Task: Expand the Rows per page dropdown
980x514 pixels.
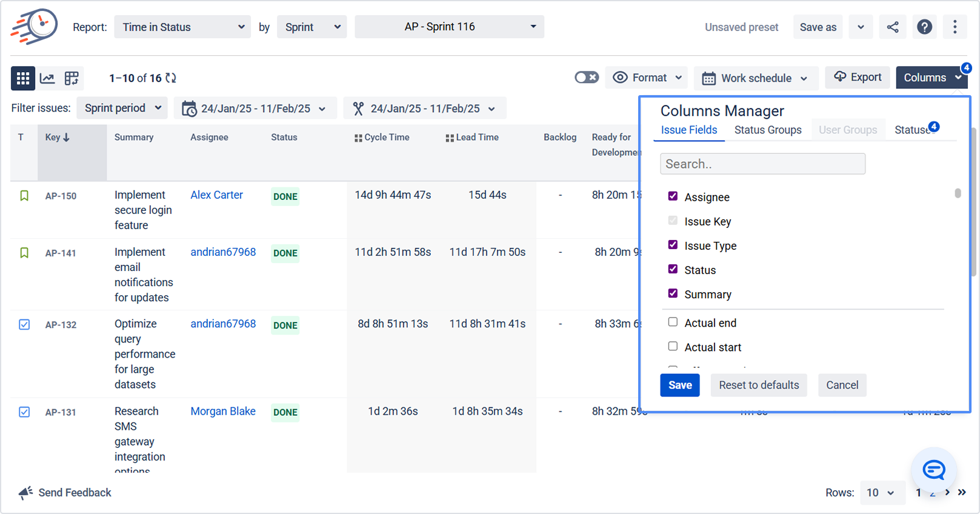Action: click(881, 493)
